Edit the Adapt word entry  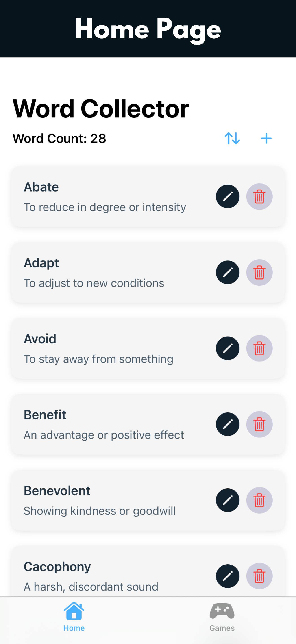[x=228, y=273]
